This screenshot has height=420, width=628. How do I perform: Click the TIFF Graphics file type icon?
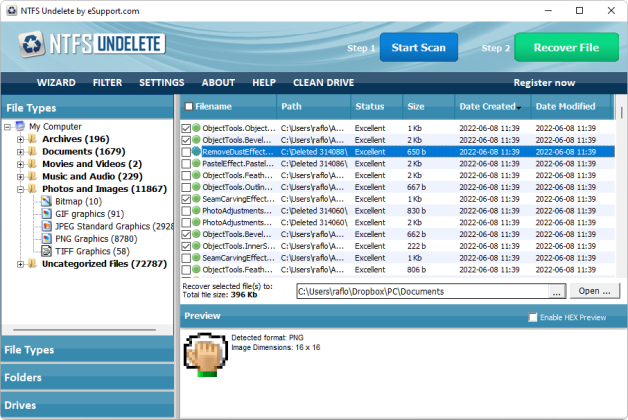pyautogui.click(x=46, y=251)
